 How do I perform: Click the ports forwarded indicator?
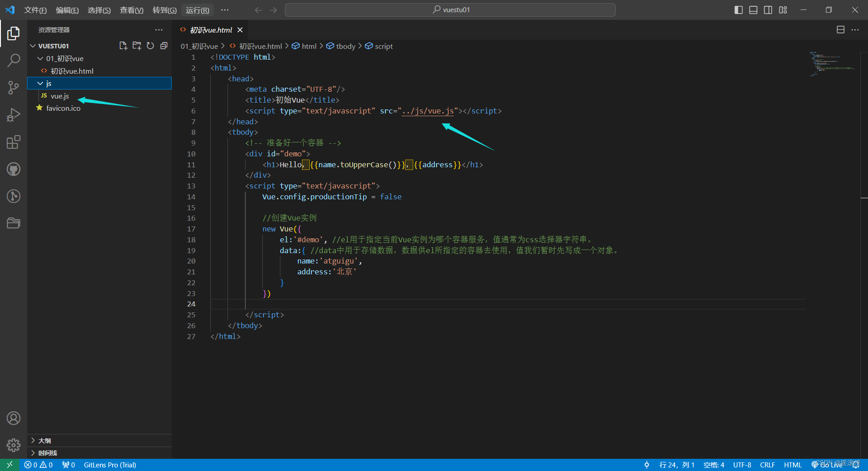[69, 465]
